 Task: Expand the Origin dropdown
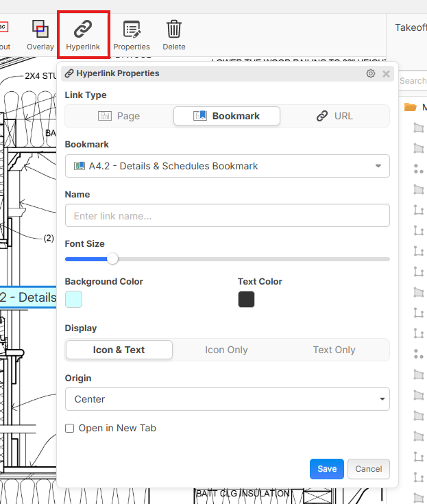click(x=227, y=399)
